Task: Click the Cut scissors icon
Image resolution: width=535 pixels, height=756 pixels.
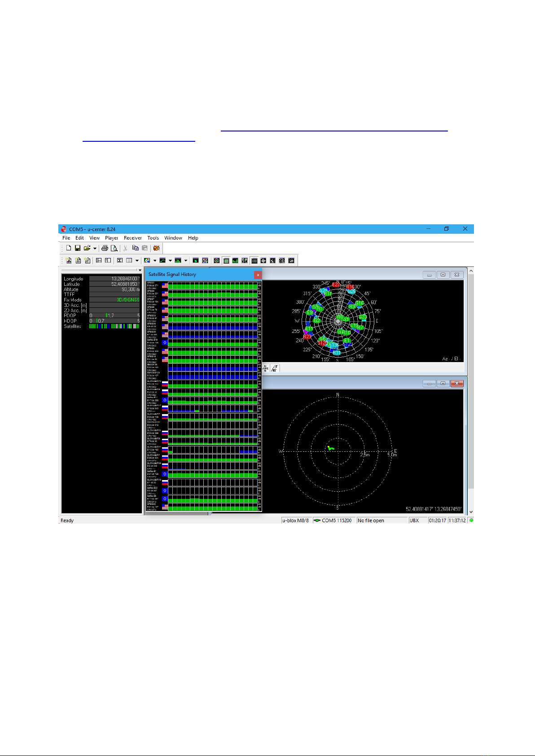Action: [x=125, y=248]
